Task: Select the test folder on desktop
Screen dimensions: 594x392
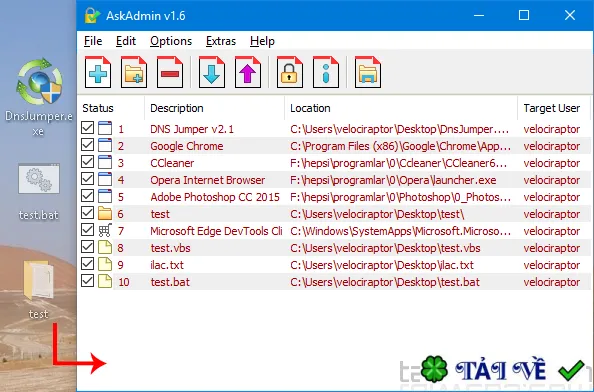Action: point(38,289)
